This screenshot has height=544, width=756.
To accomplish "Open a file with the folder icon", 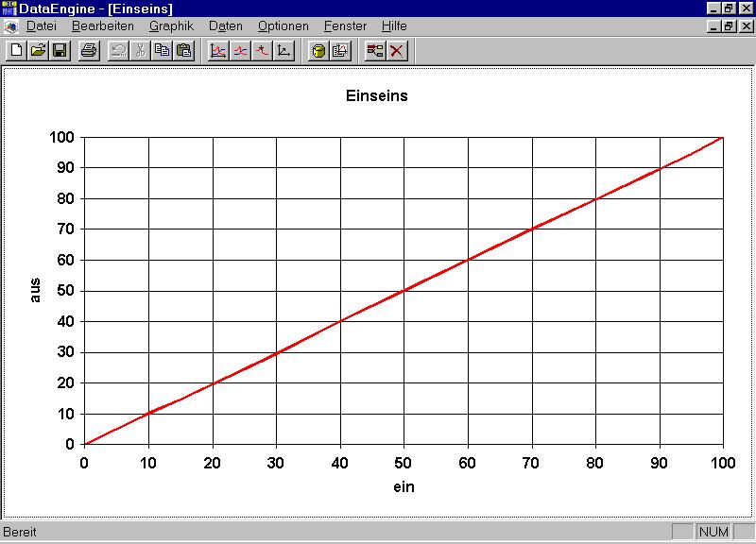I will click(x=38, y=50).
